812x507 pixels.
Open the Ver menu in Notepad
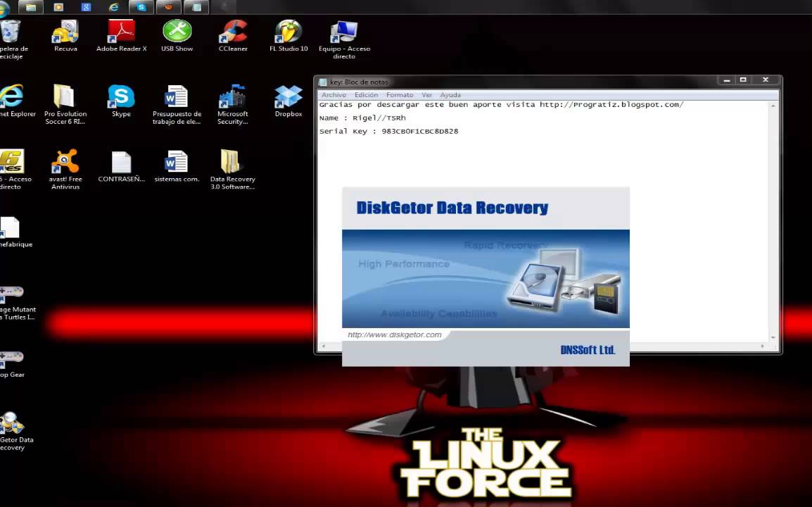[426, 95]
